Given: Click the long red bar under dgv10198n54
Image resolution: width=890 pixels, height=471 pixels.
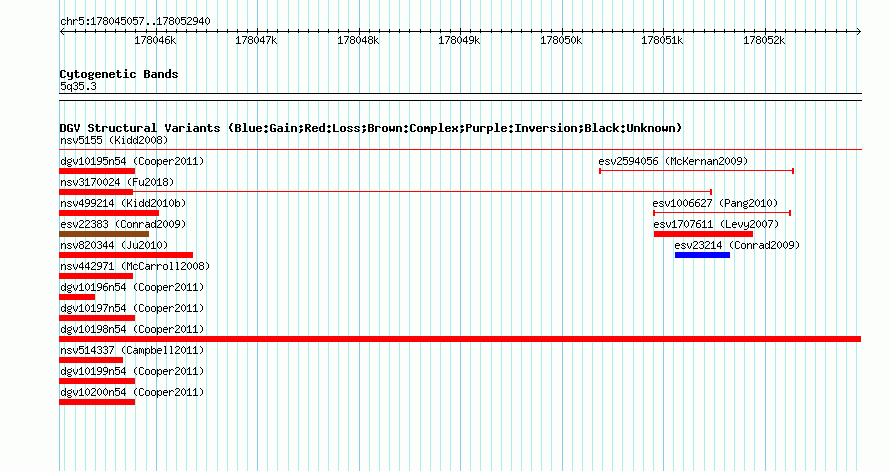Looking at the screenshot, I should pyautogui.click(x=460, y=339).
